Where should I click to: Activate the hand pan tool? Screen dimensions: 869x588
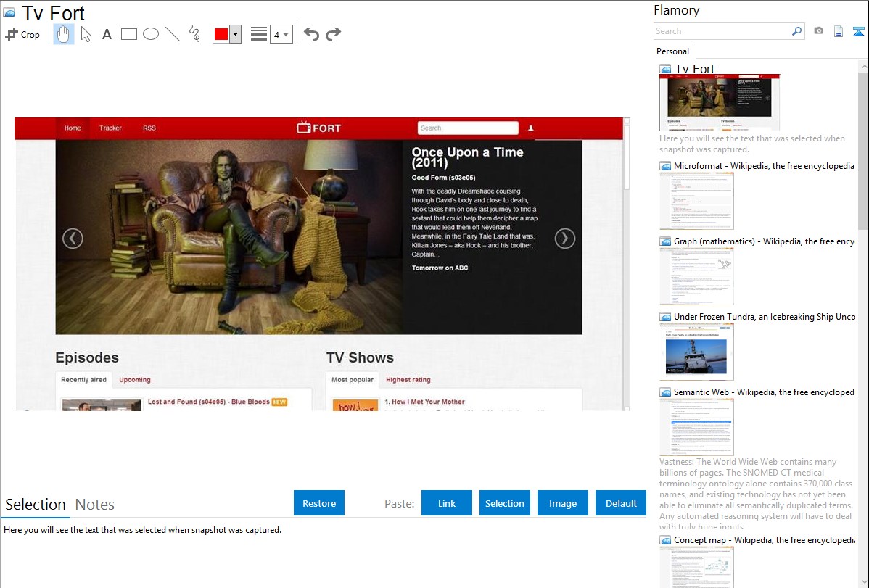point(64,34)
